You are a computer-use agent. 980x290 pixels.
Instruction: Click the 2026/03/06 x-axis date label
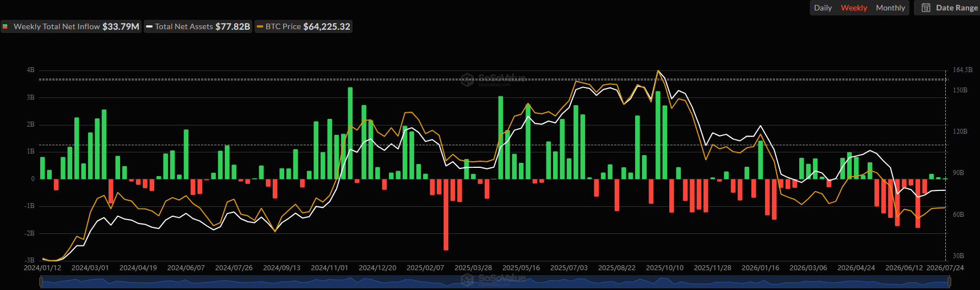[x=809, y=268]
